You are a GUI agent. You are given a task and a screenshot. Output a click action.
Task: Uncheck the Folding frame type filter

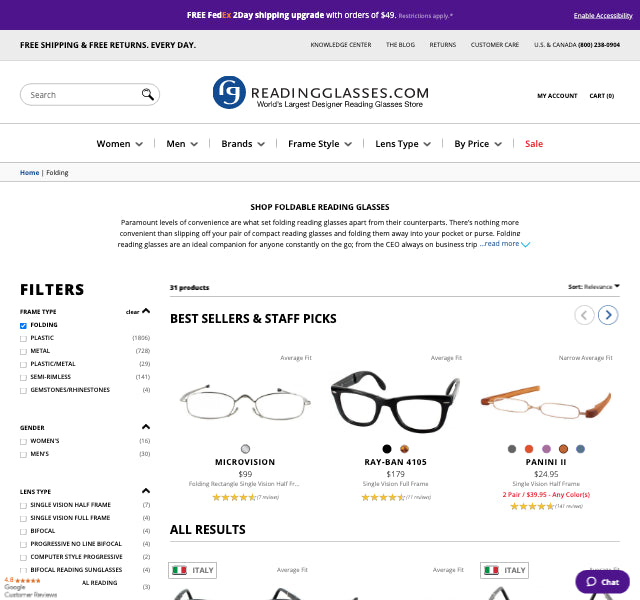coord(23,325)
